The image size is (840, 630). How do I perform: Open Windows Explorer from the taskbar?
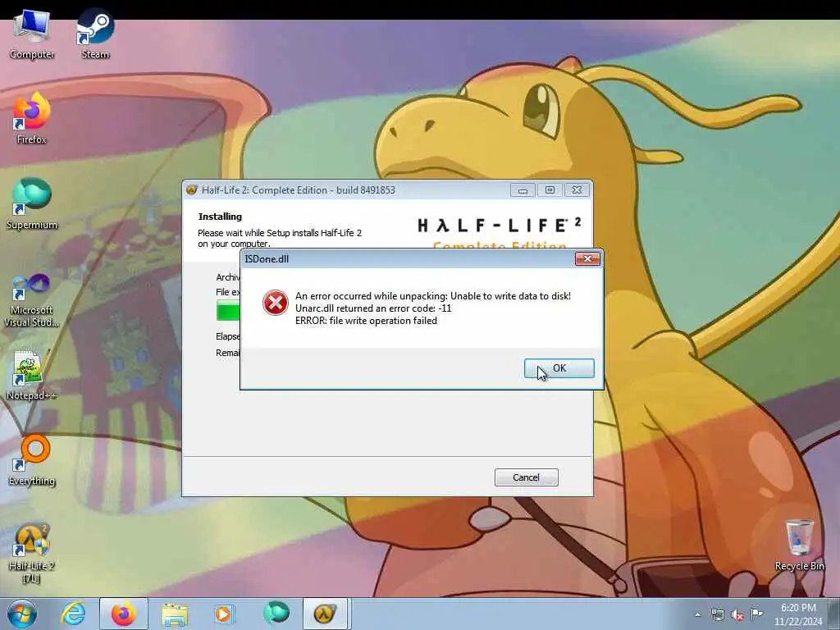175,614
